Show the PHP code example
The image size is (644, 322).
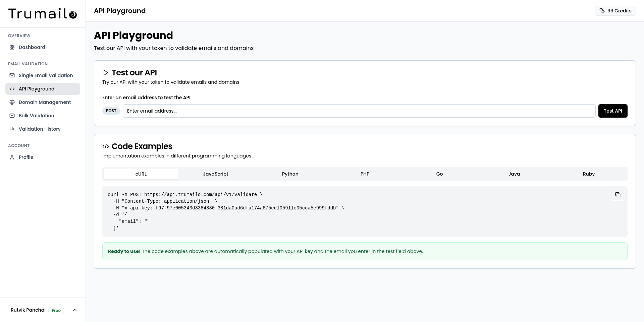[365, 174]
